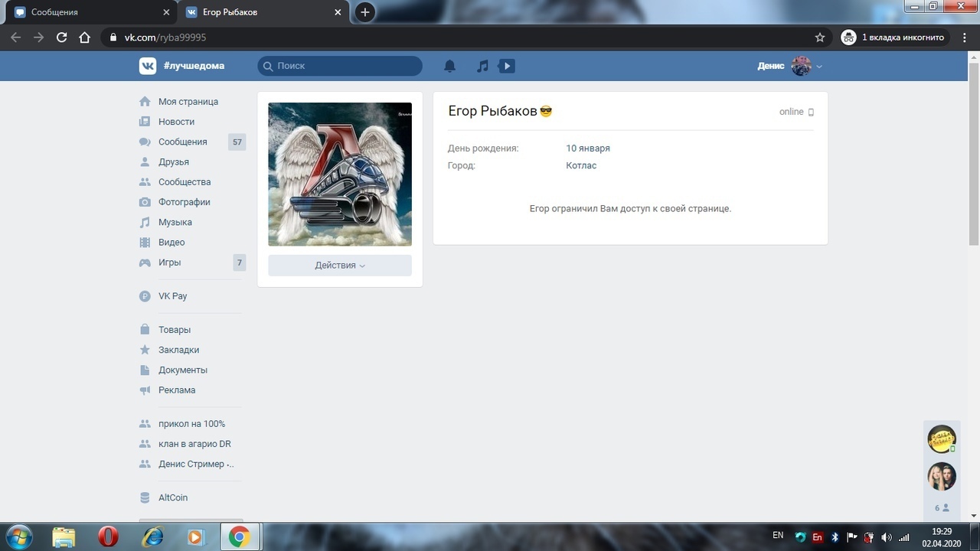The height and width of the screenshot is (551, 980).
Task: Expand the Действия dropdown
Action: 340,266
